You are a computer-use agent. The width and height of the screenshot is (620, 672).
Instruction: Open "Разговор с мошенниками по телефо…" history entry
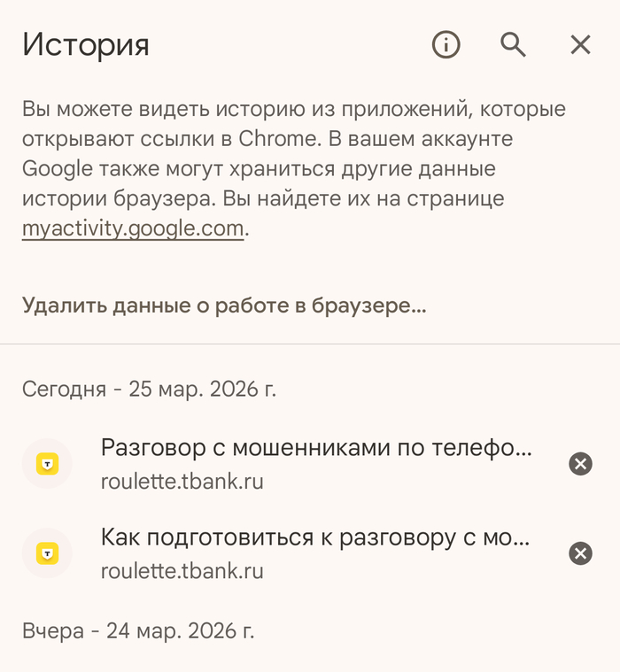click(316, 448)
